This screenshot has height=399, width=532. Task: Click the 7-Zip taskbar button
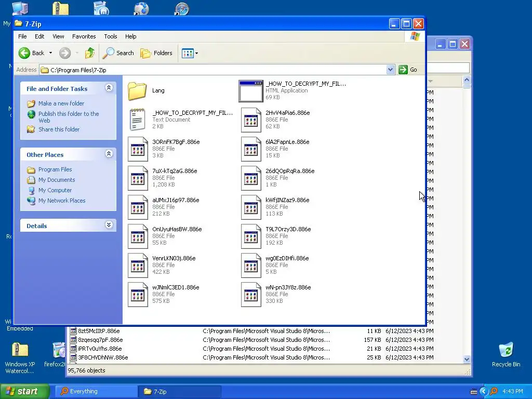[180, 392]
